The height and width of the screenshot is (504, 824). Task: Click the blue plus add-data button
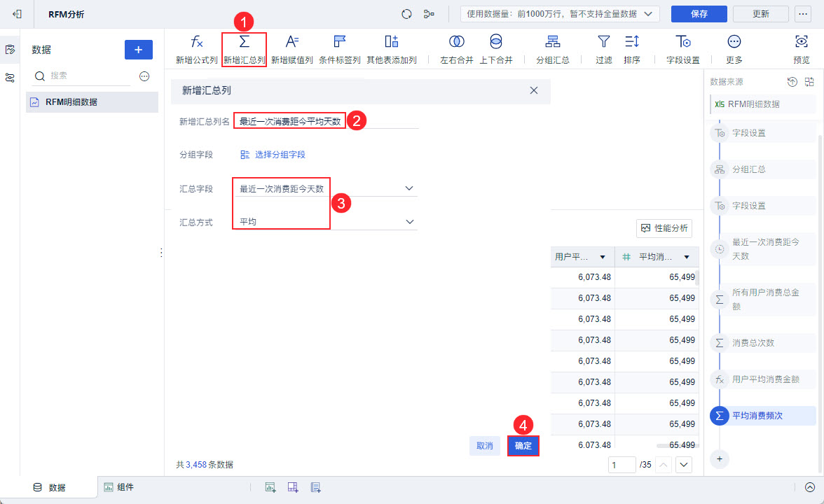pyautogui.click(x=139, y=50)
